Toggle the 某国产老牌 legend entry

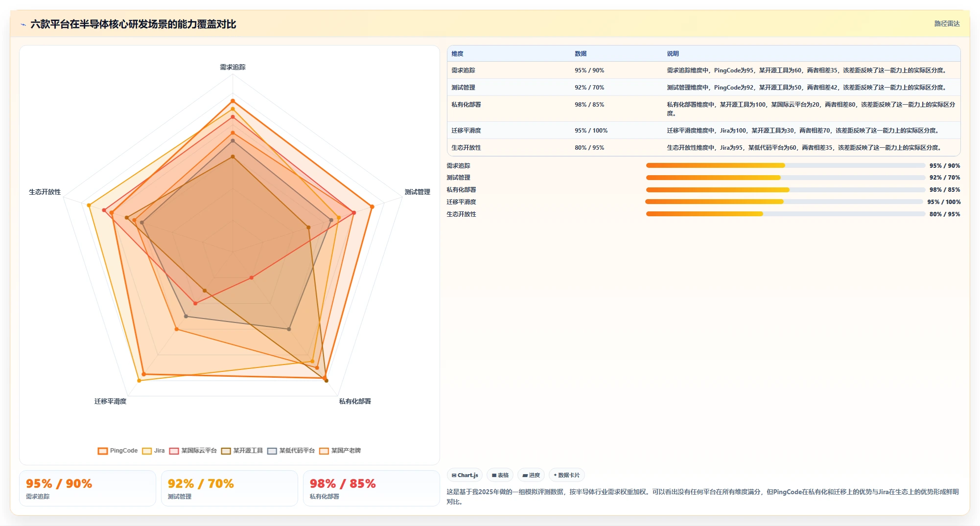[340, 451]
